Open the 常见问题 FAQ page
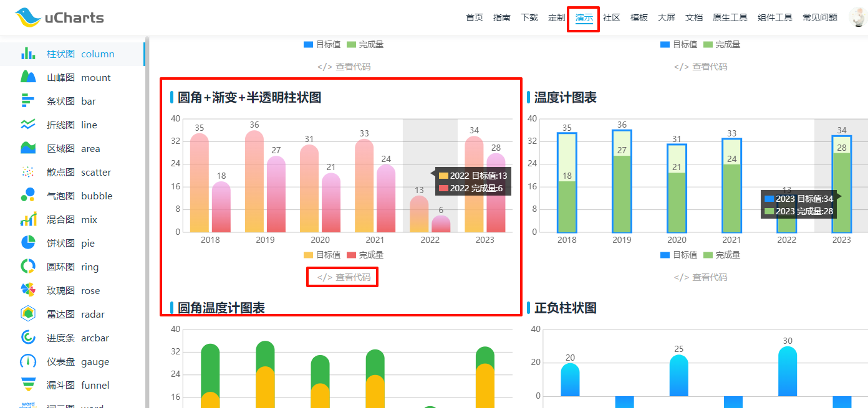 coord(820,17)
